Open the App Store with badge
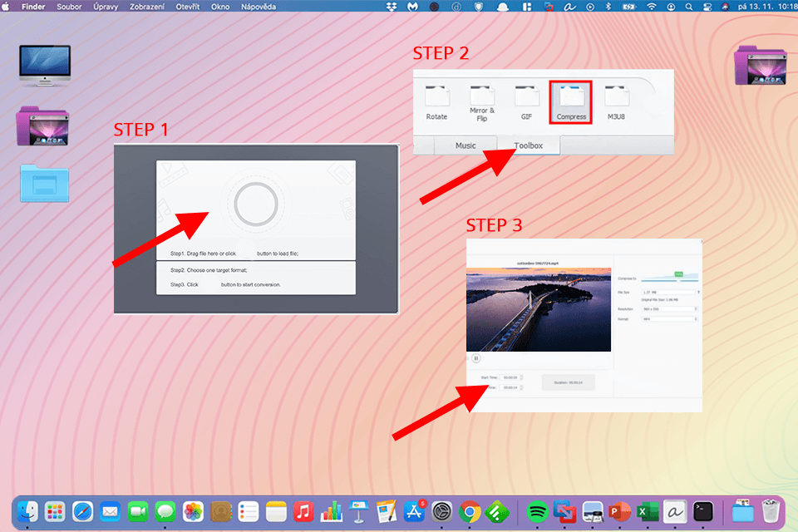This screenshot has height=532, width=798. [x=414, y=512]
